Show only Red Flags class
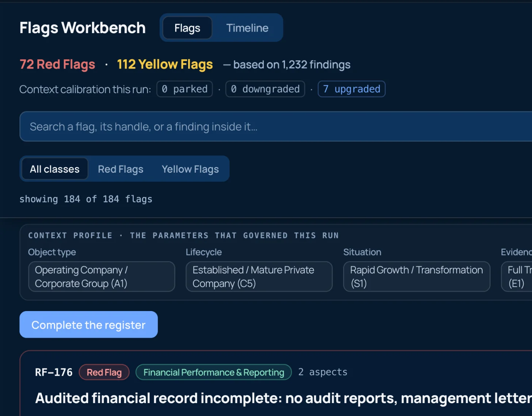This screenshot has width=532, height=416. (x=120, y=169)
